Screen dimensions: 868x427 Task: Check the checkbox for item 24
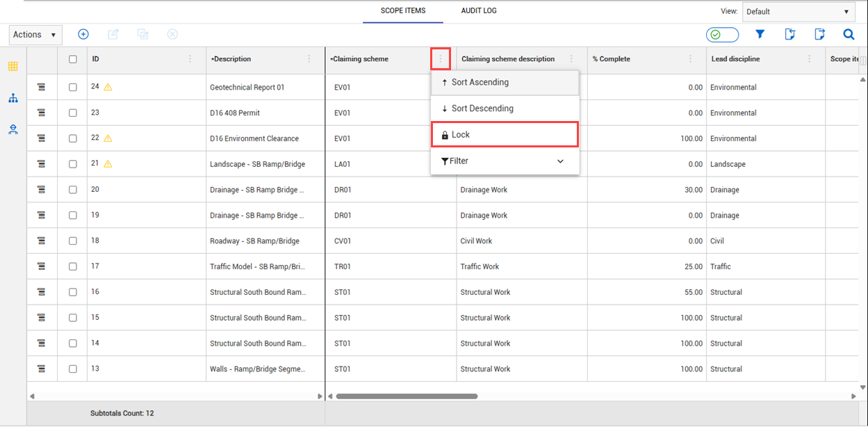73,87
